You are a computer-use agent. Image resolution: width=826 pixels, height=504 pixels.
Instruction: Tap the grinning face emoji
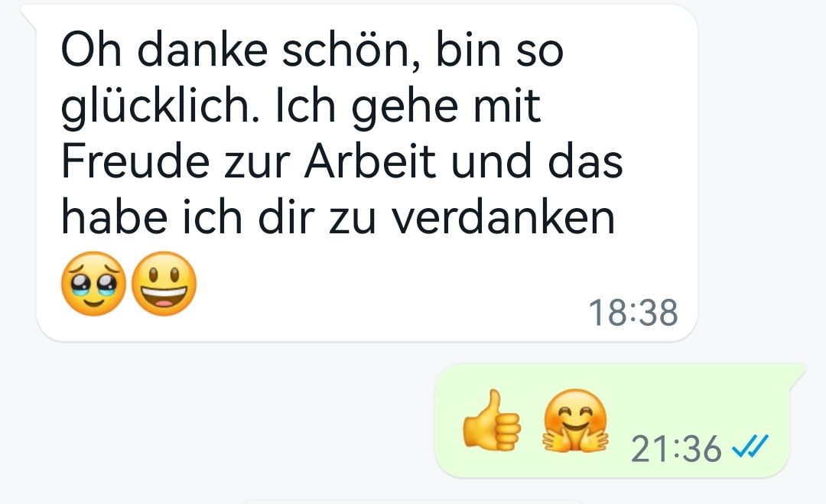point(164,284)
